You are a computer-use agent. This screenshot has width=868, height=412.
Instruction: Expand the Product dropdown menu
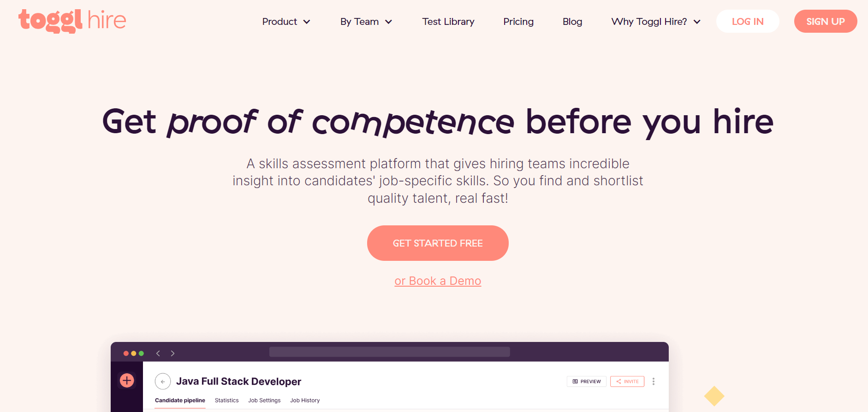tap(286, 22)
